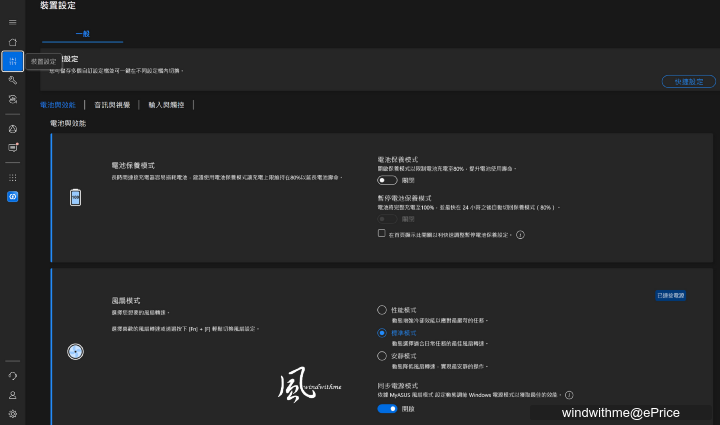Click the battery icon in battery care card
Screen dimensions: 720x425
click(75, 197)
